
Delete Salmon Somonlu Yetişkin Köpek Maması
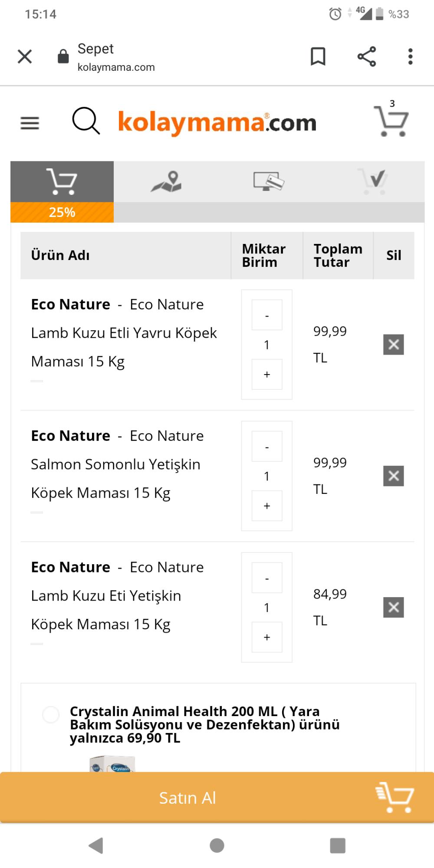394,476
